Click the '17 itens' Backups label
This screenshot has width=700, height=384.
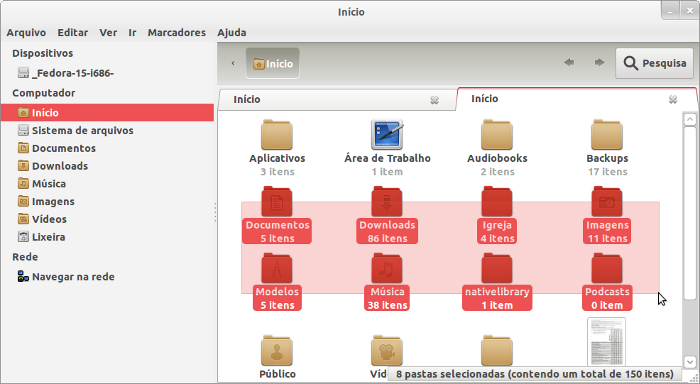pyautogui.click(x=607, y=171)
